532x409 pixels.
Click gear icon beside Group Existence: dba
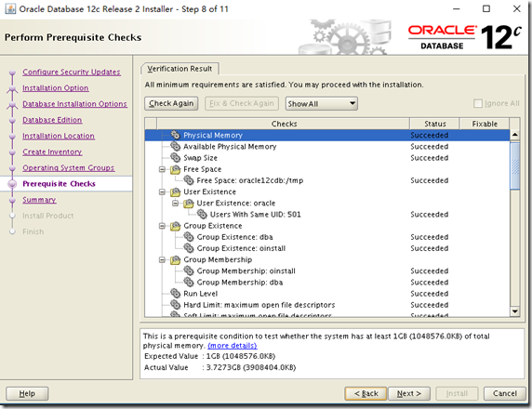(189, 237)
